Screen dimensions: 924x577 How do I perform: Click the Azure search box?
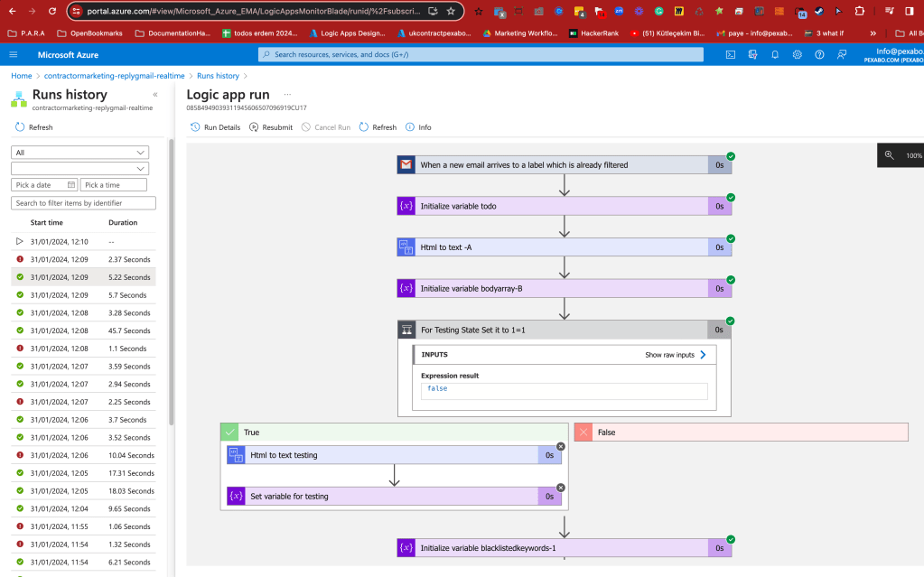click(x=481, y=54)
